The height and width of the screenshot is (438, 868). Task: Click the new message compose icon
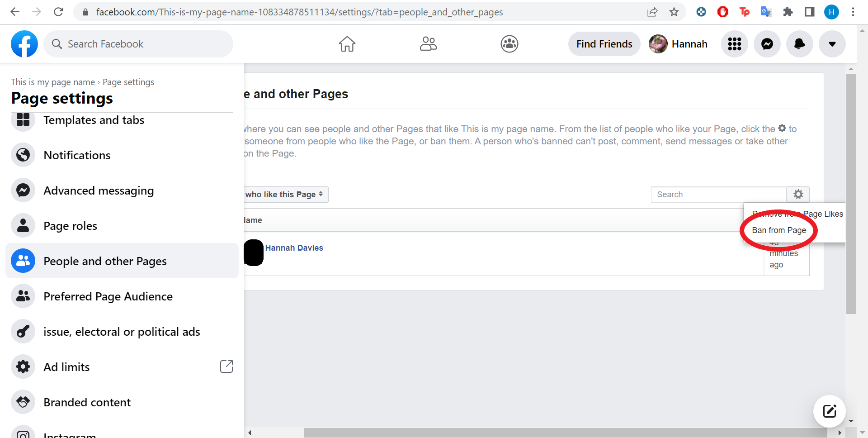tap(830, 411)
